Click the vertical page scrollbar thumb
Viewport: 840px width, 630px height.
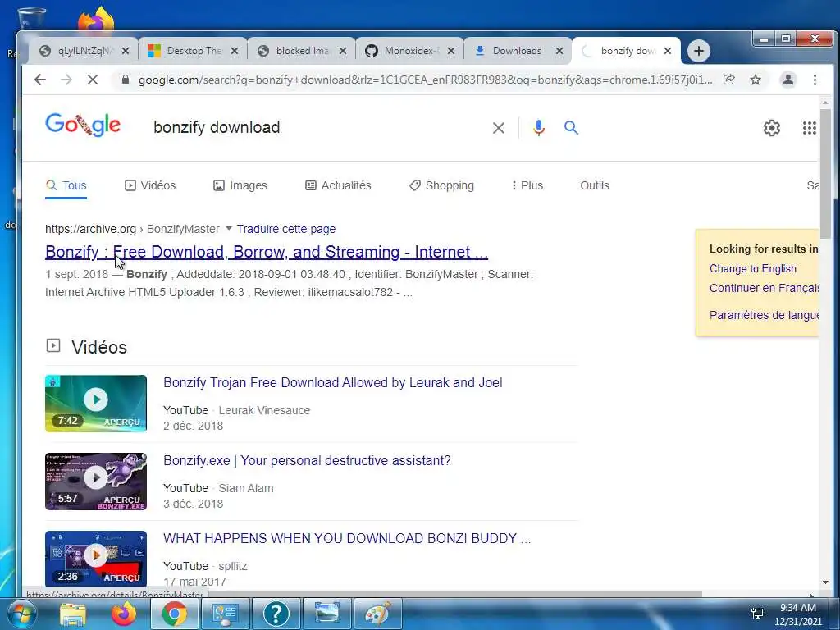[825, 174]
